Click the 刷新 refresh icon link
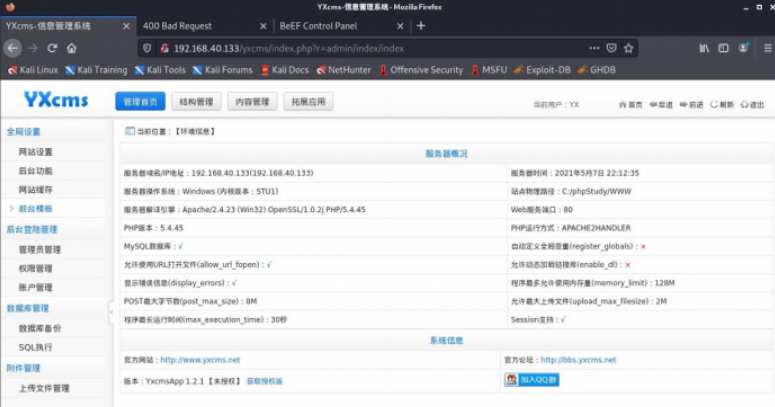775x407 pixels. (722, 104)
